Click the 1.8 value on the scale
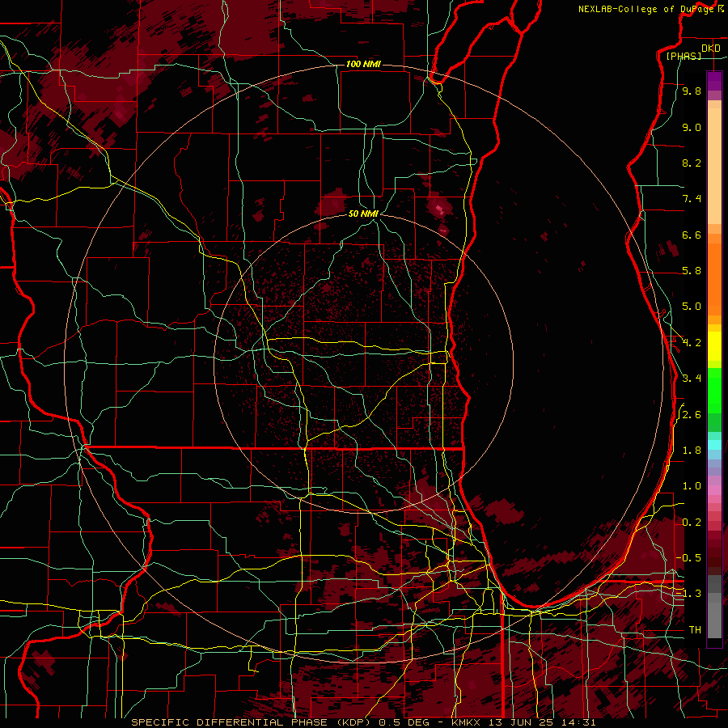The width and height of the screenshot is (728, 728). 692,451
